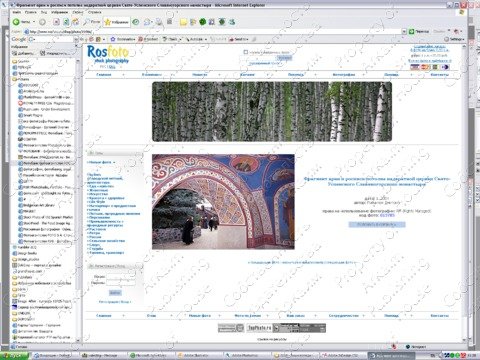Screen dimensions: 480x360
Task: Stop page loading with Stop icon
Action: [56, 22]
